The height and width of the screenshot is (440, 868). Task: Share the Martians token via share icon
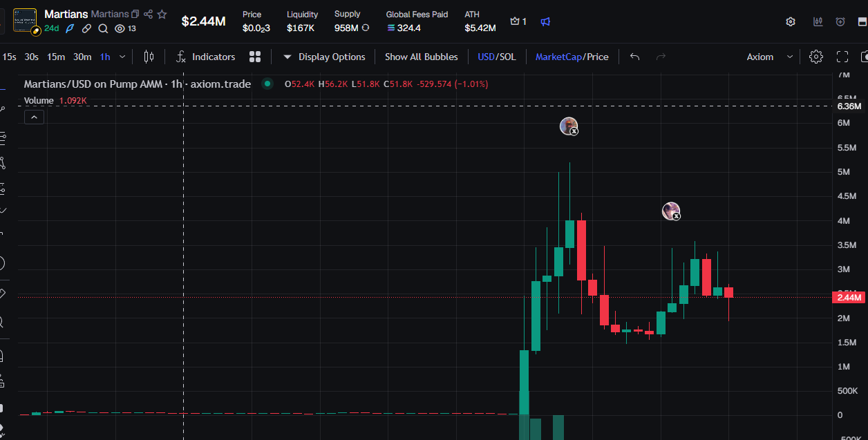(148, 14)
